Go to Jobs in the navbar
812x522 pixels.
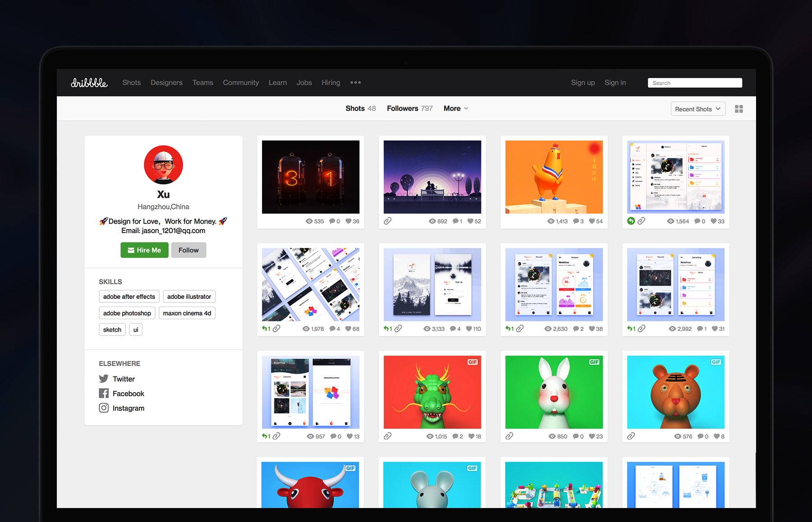pyautogui.click(x=304, y=82)
